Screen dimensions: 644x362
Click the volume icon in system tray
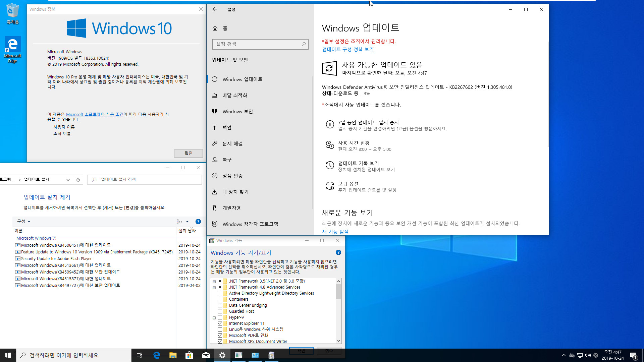pos(588,355)
